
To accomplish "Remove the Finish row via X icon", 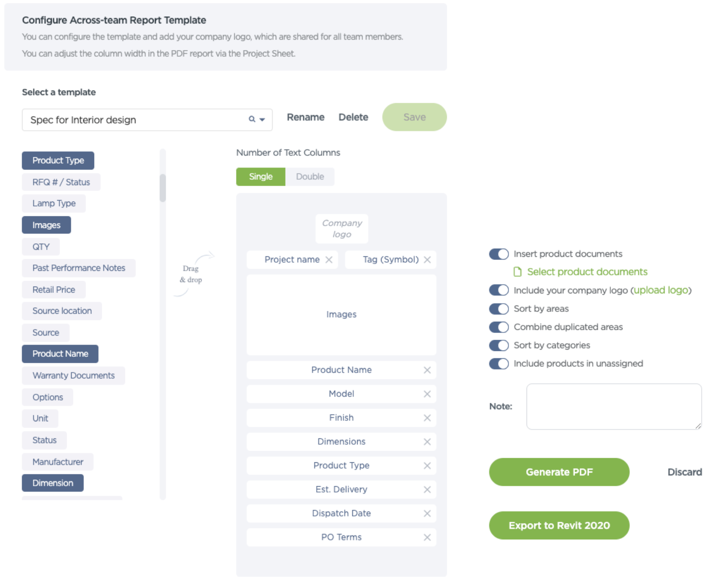I will 427,418.
